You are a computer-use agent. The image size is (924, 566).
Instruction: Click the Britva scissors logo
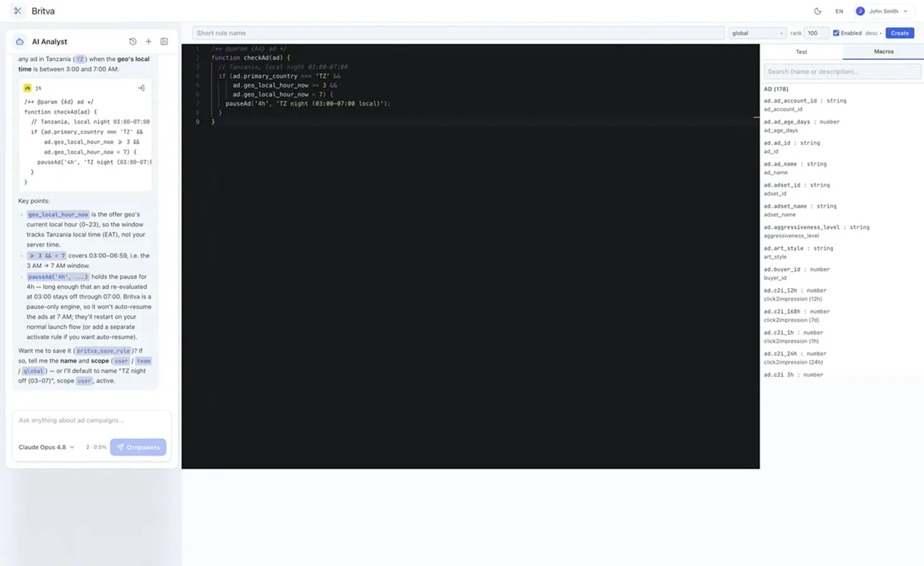click(x=18, y=11)
